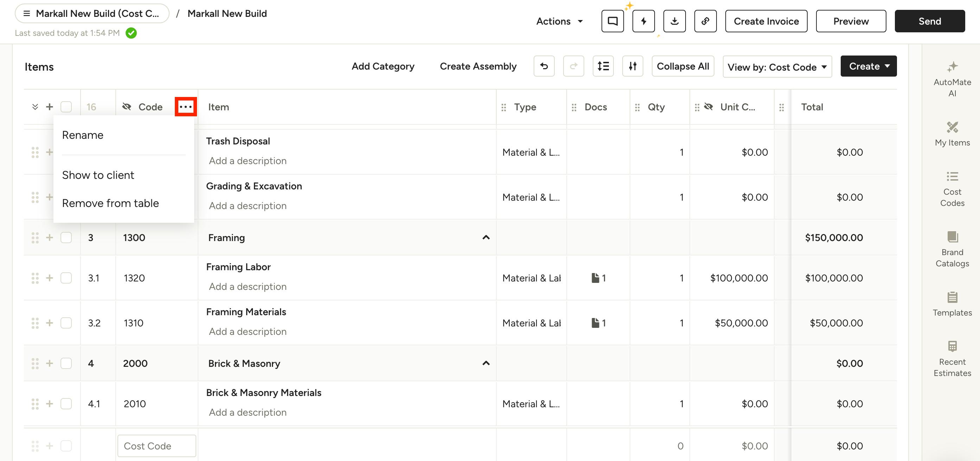Select Remove from table menu entry
The width and height of the screenshot is (980, 461).
point(110,203)
